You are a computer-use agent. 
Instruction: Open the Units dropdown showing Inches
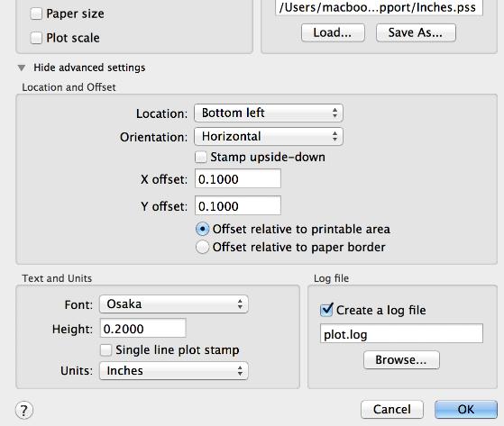(x=174, y=371)
